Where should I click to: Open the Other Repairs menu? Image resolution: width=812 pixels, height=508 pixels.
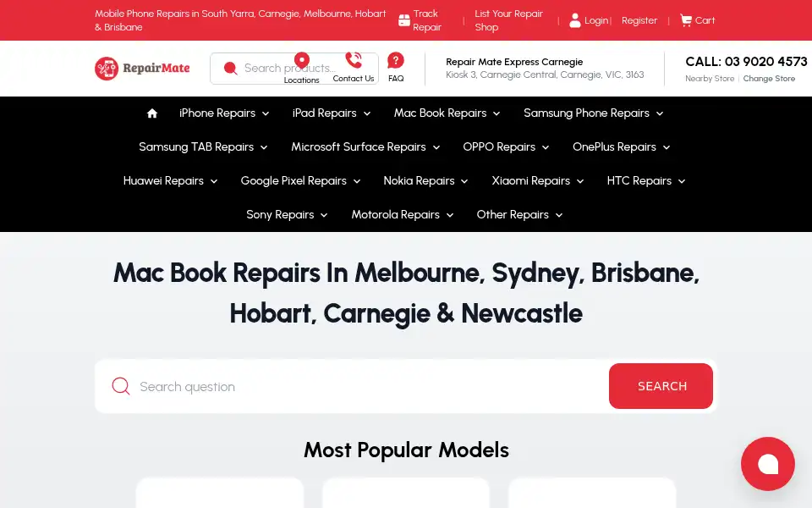tap(519, 214)
